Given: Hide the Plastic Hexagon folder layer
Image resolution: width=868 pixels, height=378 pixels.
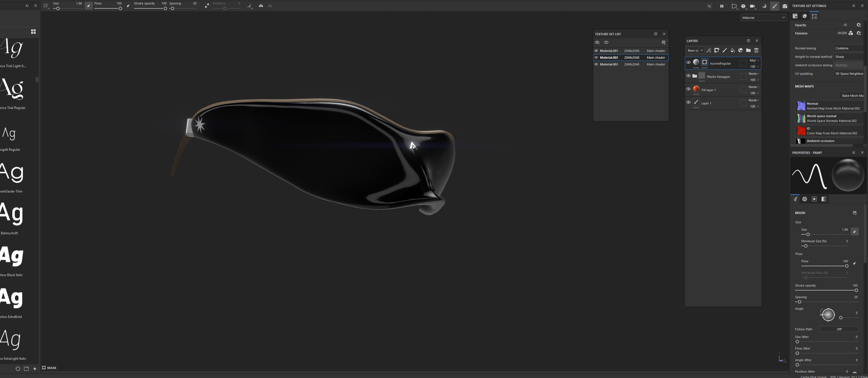Looking at the screenshot, I should tap(688, 76).
